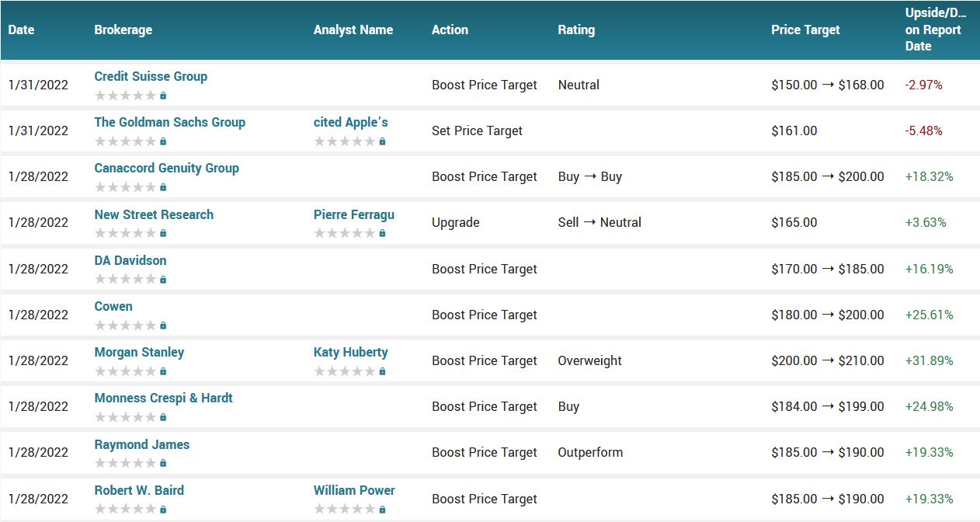Sort table by Date column header
Viewport: 980px width, 522px height.
coord(22,30)
